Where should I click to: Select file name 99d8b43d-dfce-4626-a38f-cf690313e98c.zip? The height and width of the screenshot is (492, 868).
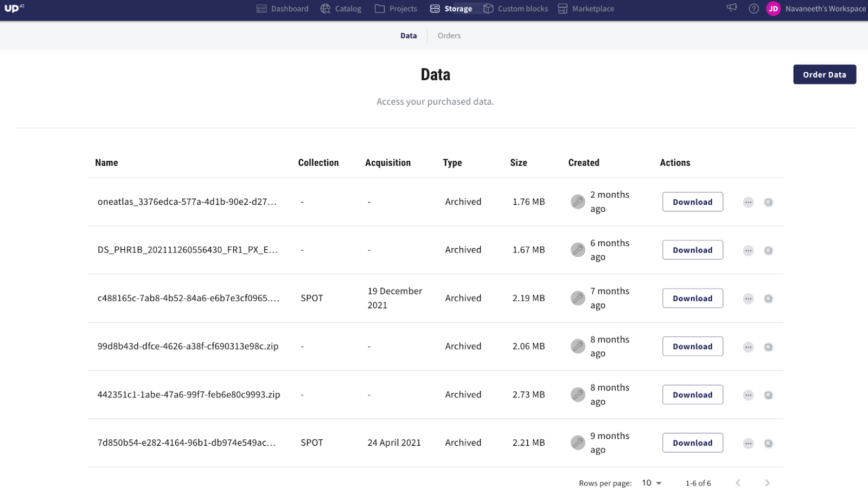click(x=188, y=346)
